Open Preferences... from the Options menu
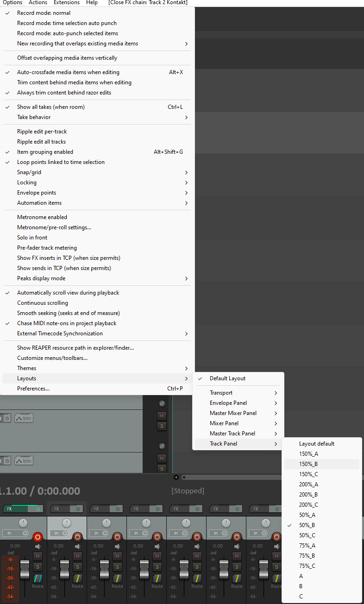This screenshot has width=364, height=604. (x=97, y=389)
